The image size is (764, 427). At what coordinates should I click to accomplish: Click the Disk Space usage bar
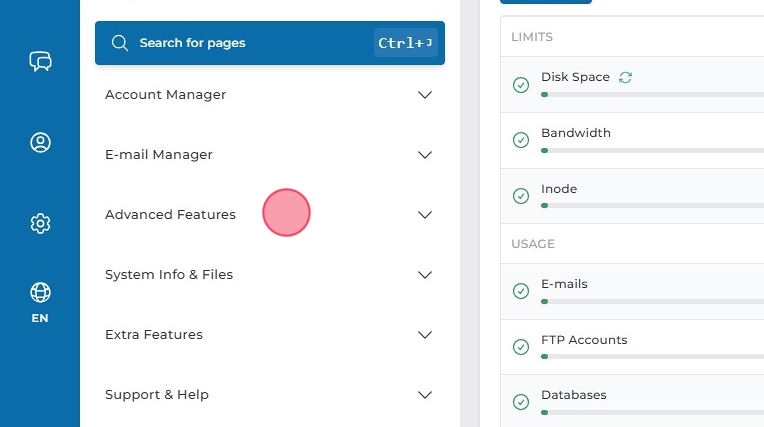point(650,94)
